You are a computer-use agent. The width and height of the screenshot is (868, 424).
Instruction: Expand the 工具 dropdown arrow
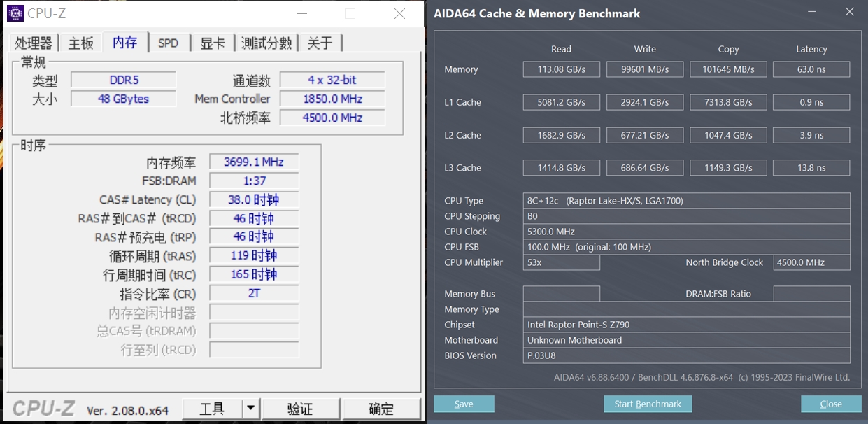click(x=251, y=409)
